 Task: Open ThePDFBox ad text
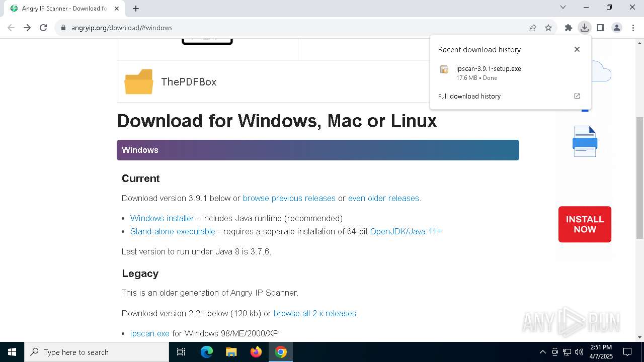tap(189, 81)
